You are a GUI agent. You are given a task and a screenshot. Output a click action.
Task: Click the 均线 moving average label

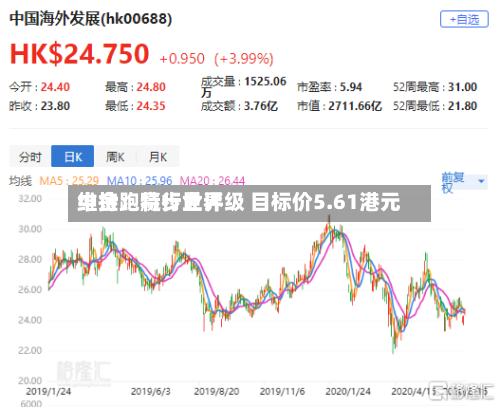pyautogui.click(x=21, y=181)
